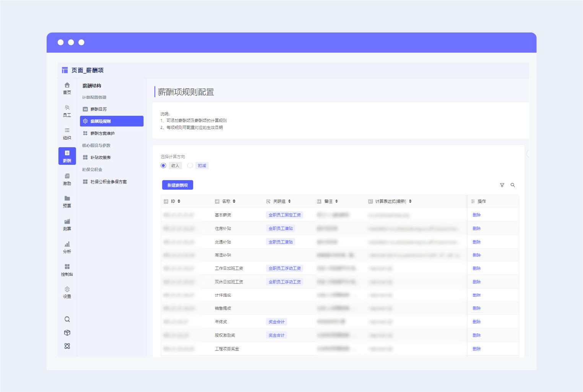Sort table by ID column arrows
The image size is (583, 392).
179,201
